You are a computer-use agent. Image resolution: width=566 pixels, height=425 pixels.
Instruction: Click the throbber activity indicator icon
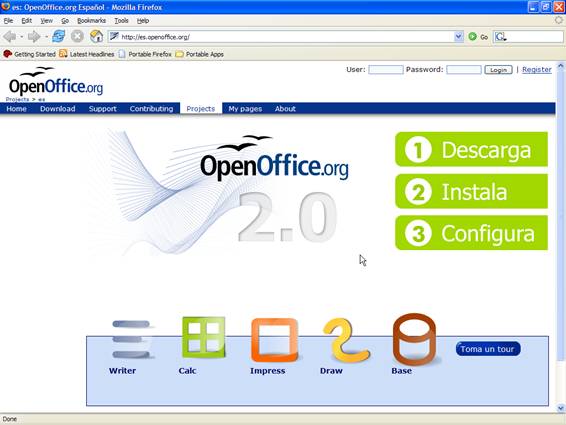pyautogui.click(x=558, y=21)
